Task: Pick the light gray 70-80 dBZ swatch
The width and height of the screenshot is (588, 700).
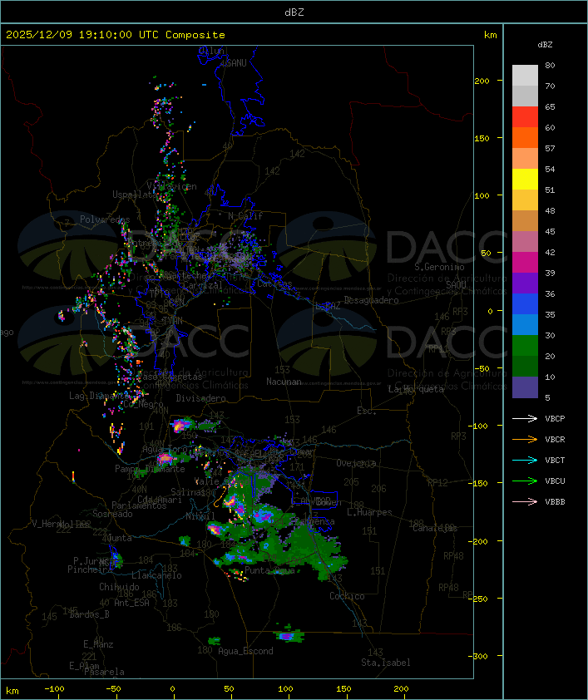Action: click(x=525, y=75)
